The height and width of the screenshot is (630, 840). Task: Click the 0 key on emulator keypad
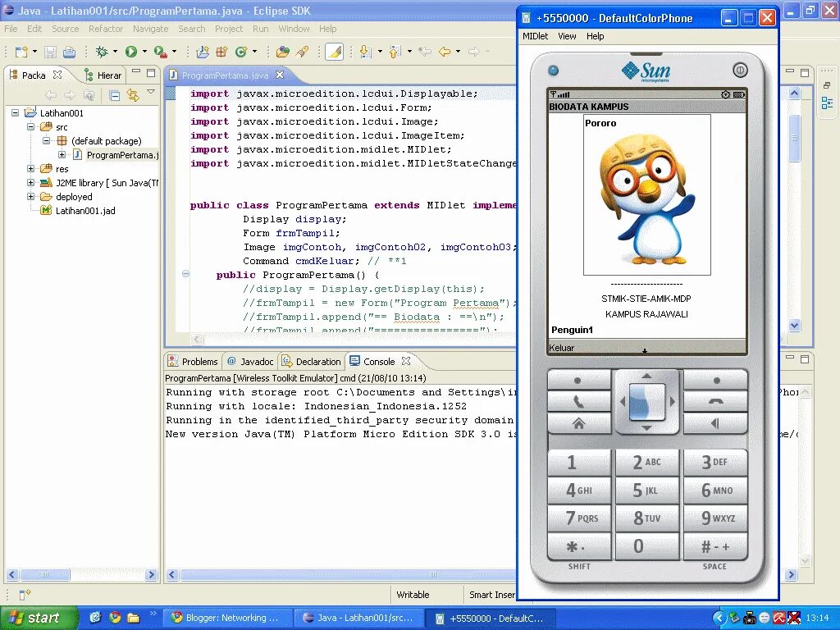pos(647,546)
